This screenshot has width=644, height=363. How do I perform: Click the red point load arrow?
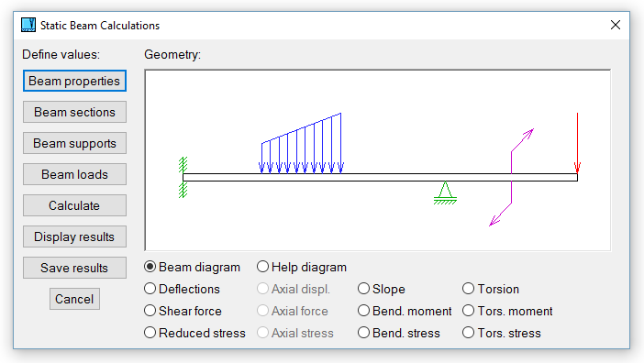point(577,143)
